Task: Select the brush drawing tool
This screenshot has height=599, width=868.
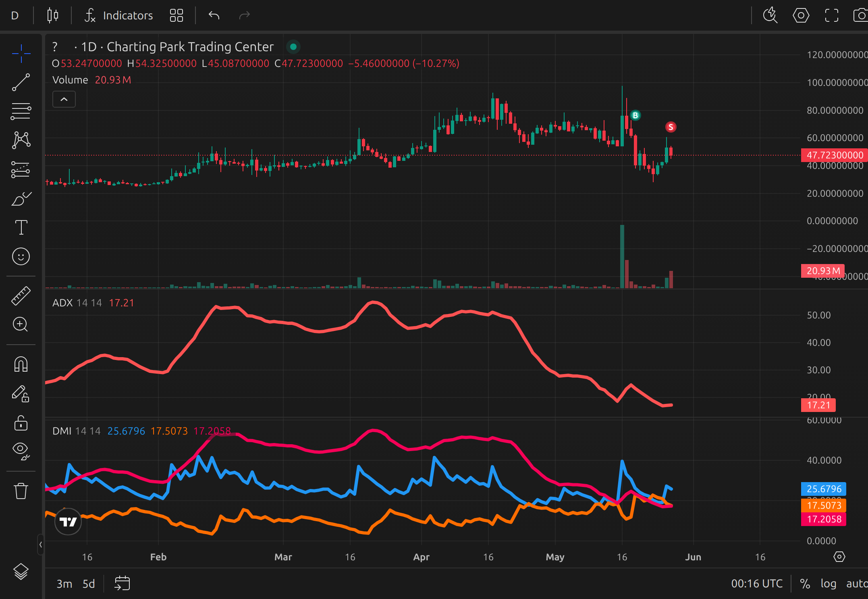Action: pos(21,199)
